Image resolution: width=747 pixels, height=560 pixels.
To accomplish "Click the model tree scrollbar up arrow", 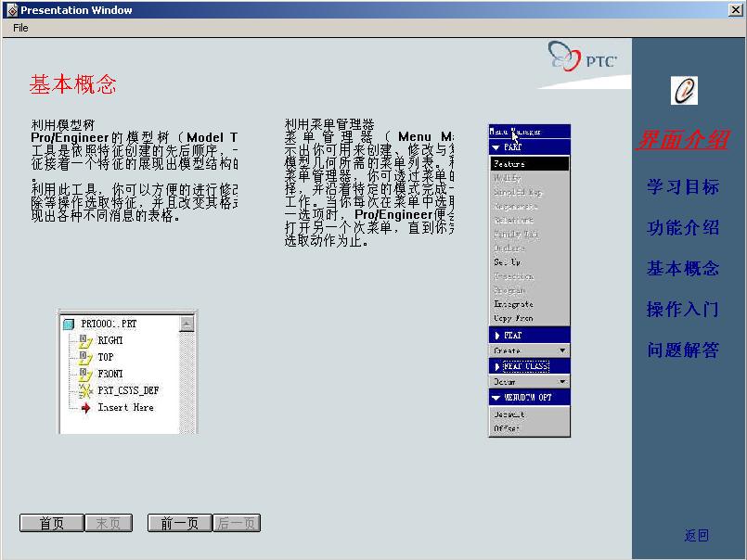I will pos(187,325).
